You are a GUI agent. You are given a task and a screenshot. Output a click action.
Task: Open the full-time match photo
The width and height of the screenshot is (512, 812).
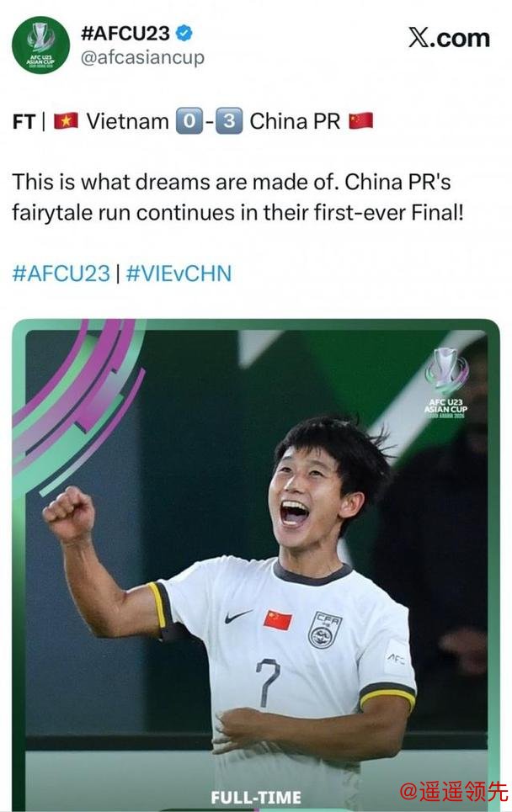(x=256, y=565)
